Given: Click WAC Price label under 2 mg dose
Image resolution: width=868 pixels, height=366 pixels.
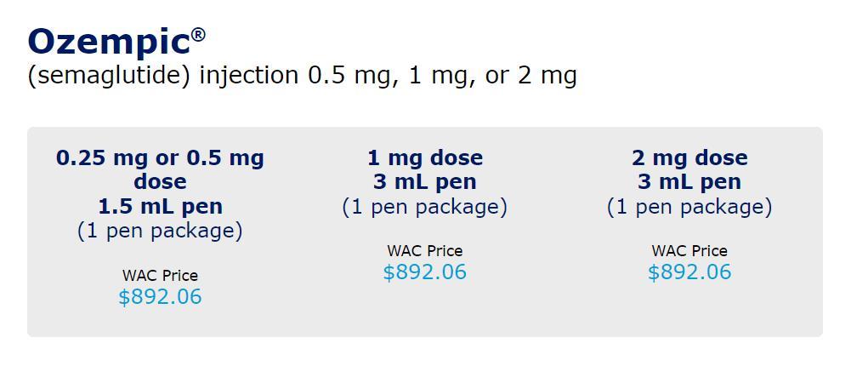Looking at the screenshot, I should pyautogui.click(x=689, y=251).
